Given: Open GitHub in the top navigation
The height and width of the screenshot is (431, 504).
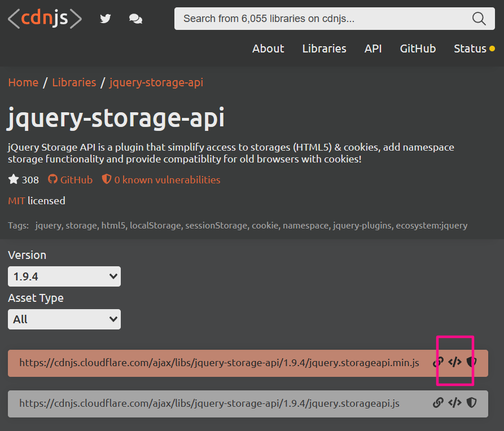Looking at the screenshot, I should [x=418, y=49].
